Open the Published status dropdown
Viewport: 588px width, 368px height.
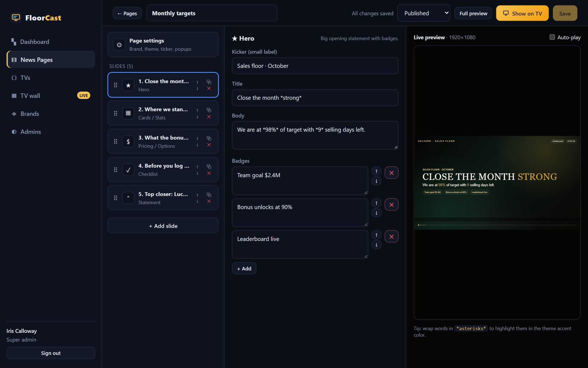click(x=424, y=13)
